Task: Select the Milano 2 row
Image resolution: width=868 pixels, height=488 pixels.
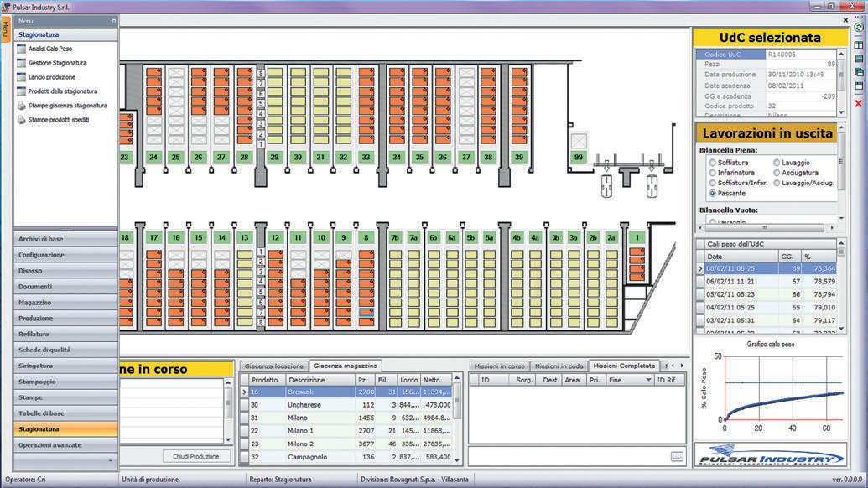Action: click(348, 444)
